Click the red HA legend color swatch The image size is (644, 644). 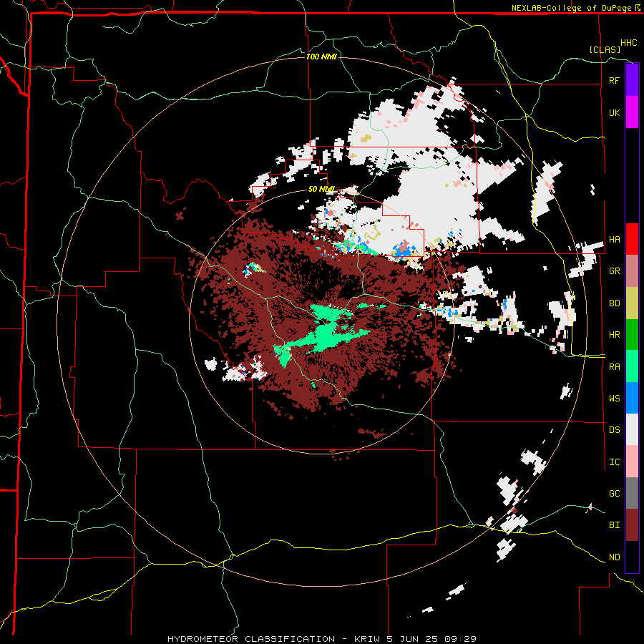[632, 239]
